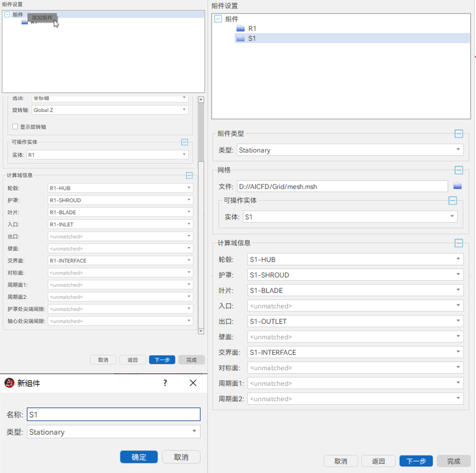Image resolution: width=476 pixels, height=473 pixels.
Task: Click the 名称 input field containing S1
Action: pos(113,414)
